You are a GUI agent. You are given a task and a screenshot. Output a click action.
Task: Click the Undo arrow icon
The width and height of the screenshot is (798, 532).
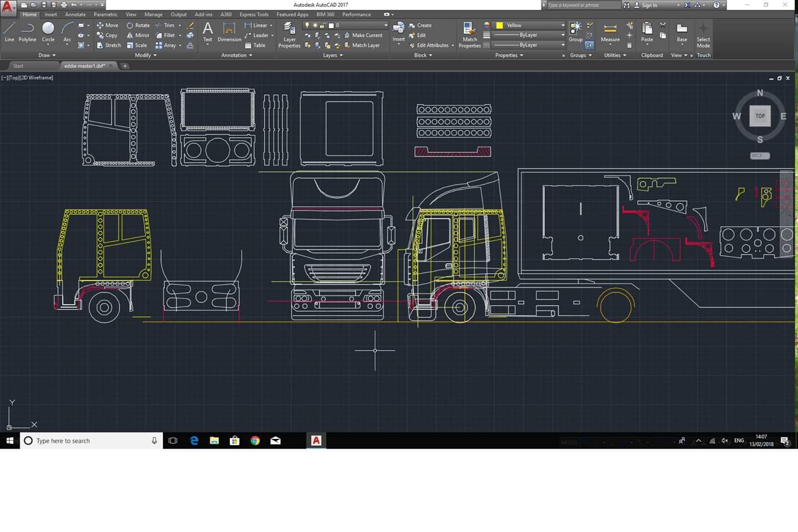point(74,5)
